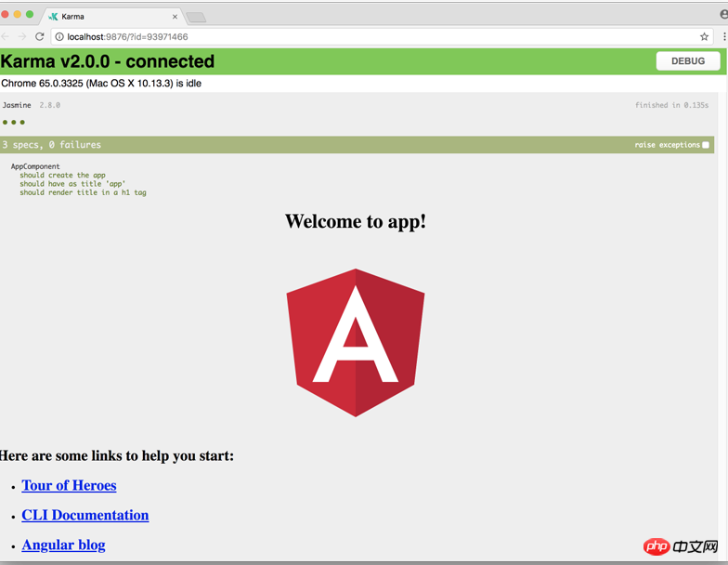Click the site info icon in address bar
Screen dimensions: 728x565
(59, 37)
